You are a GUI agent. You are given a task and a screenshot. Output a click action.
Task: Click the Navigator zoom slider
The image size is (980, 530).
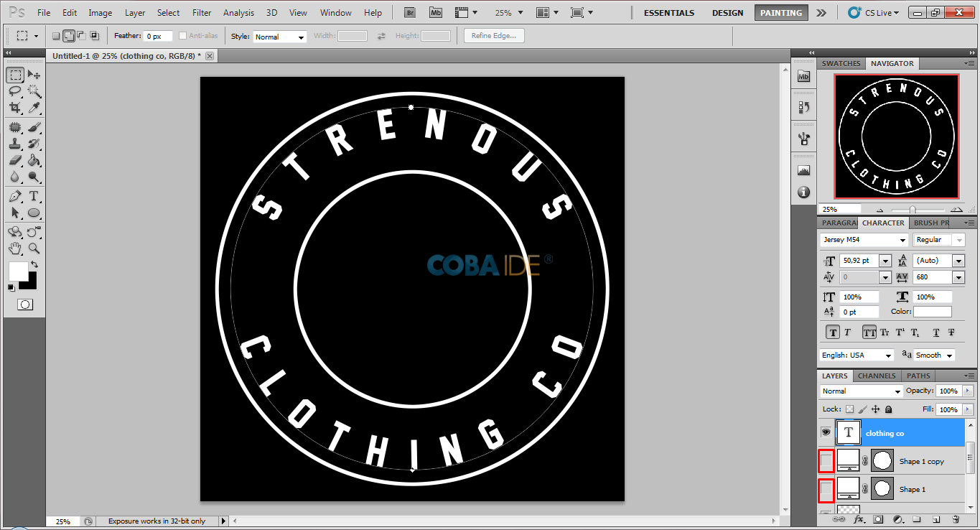pos(913,209)
